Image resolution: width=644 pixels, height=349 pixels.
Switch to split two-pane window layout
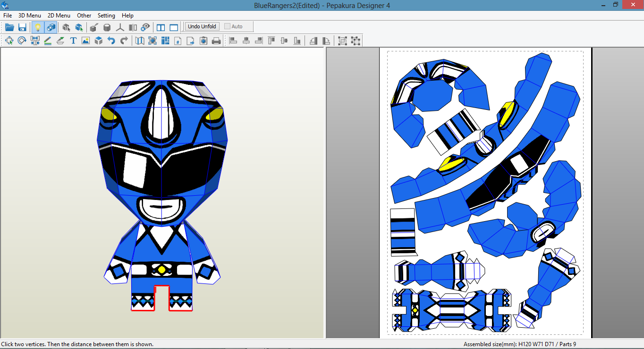(161, 27)
